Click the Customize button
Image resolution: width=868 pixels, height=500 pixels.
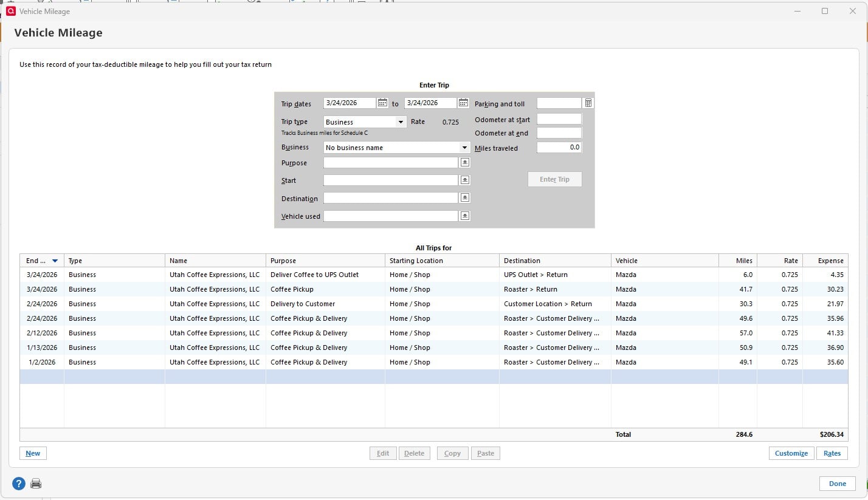(x=791, y=453)
